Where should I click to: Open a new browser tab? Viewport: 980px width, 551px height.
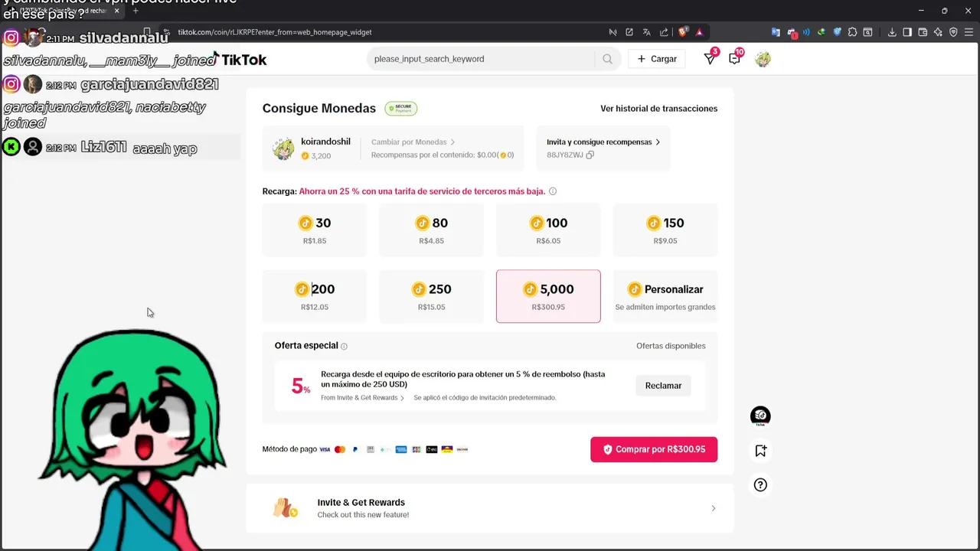136,11
